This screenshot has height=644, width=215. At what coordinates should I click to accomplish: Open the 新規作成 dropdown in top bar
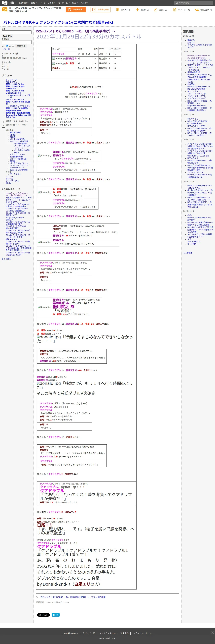pyautogui.click(x=24, y=3)
